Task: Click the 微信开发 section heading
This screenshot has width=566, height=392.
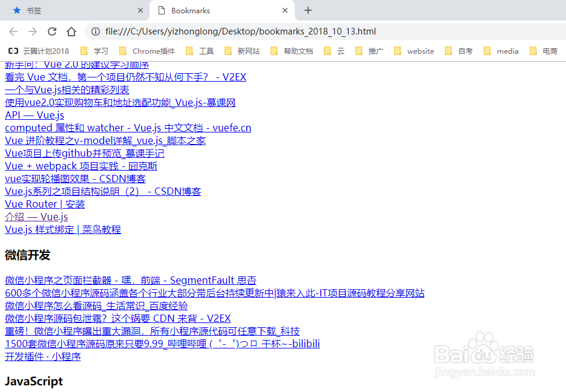Action: click(27, 255)
